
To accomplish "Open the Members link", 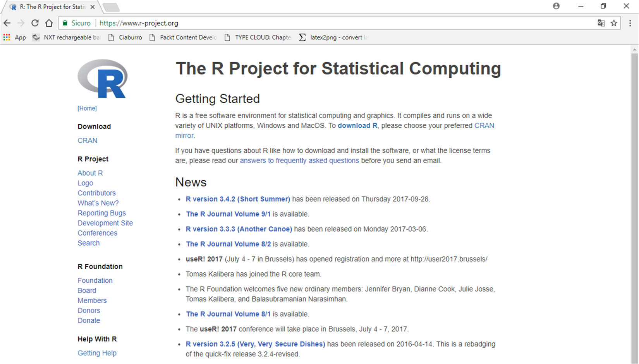I will 92,301.
